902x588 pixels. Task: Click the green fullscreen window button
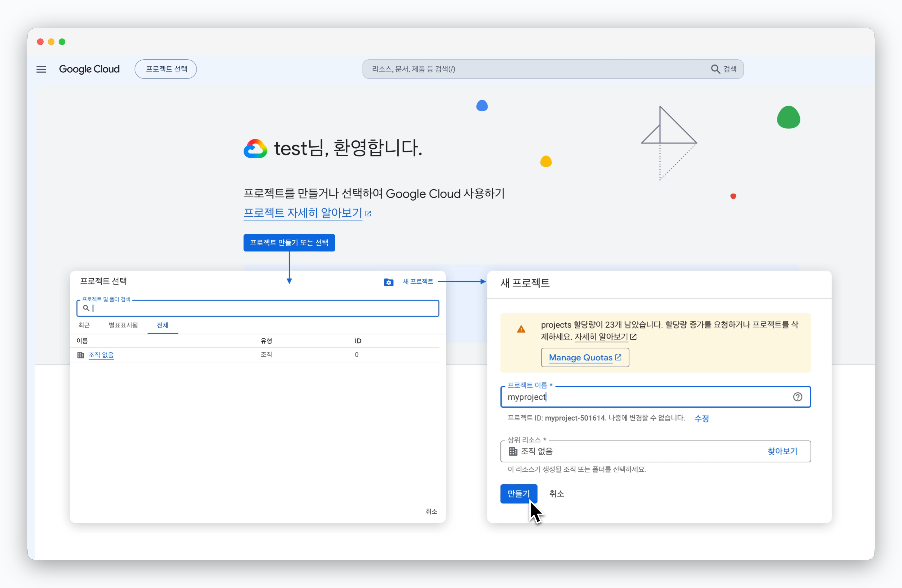pos(62,42)
